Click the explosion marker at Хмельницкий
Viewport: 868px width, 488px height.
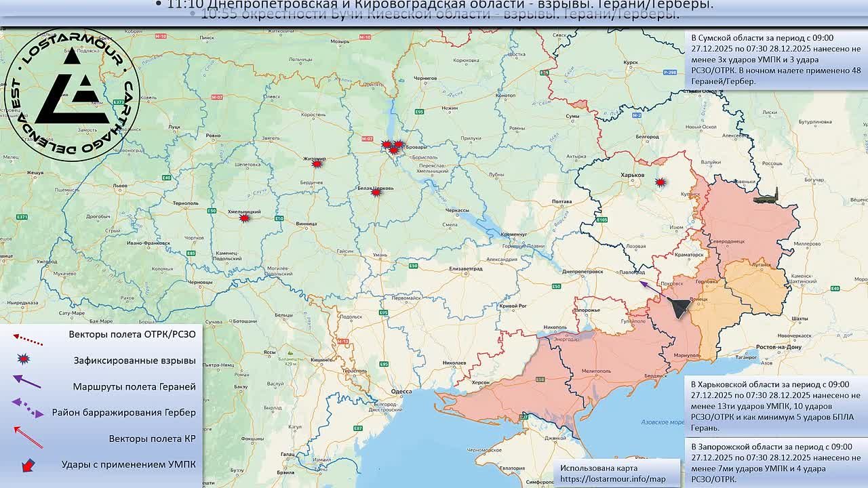click(x=245, y=218)
